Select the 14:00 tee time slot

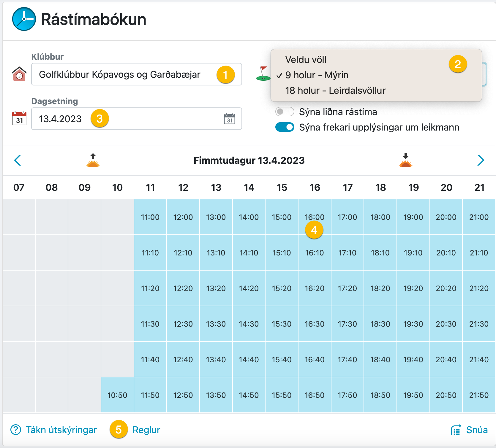coord(249,217)
